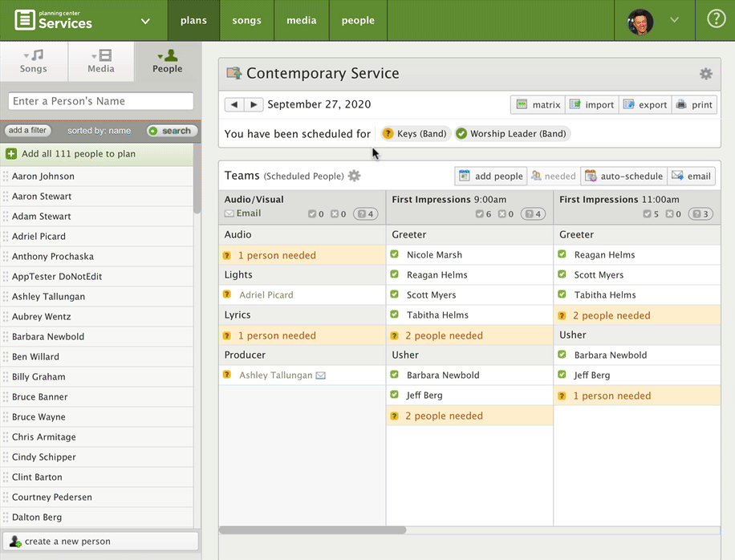Switch to the songs top navigation tab
The width and height of the screenshot is (735, 560).
(x=246, y=20)
